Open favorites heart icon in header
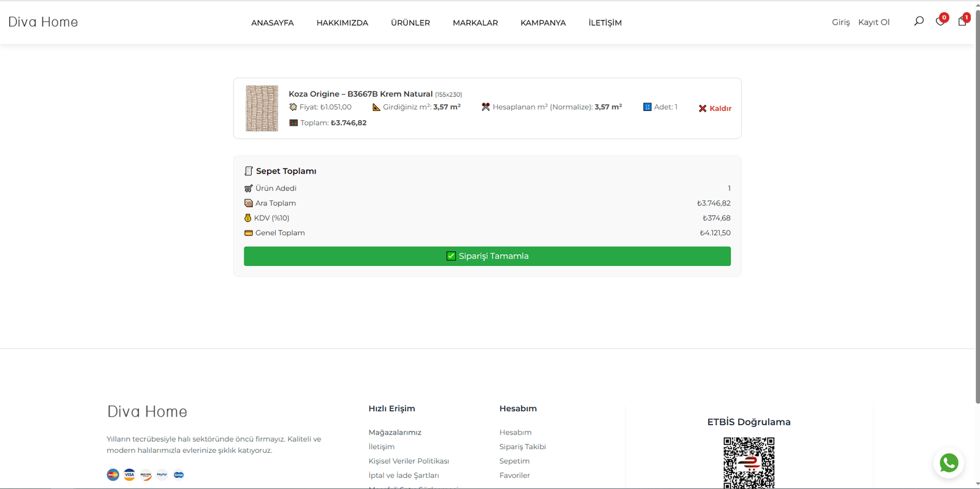Screen dimensions: 980x489 pos(940,21)
